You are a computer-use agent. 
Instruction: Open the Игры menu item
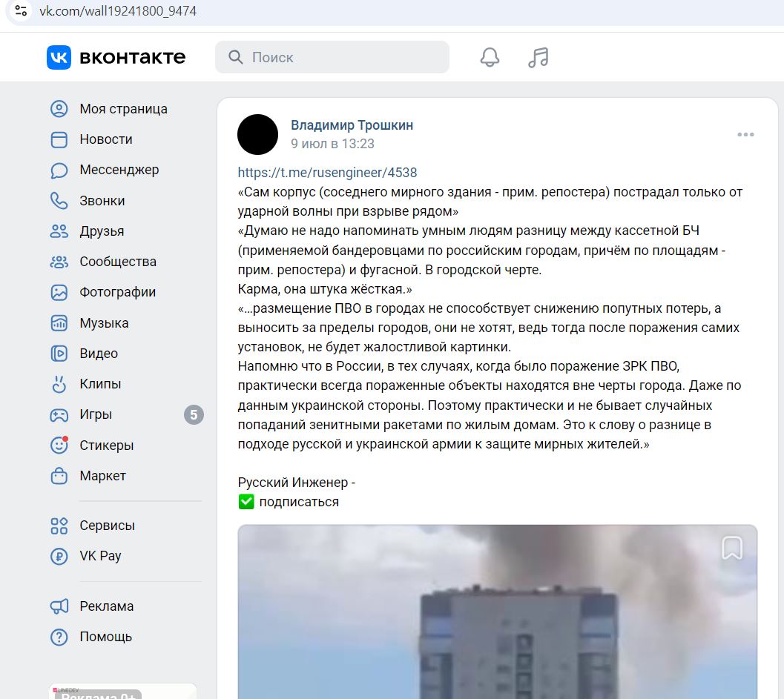click(96, 414)
